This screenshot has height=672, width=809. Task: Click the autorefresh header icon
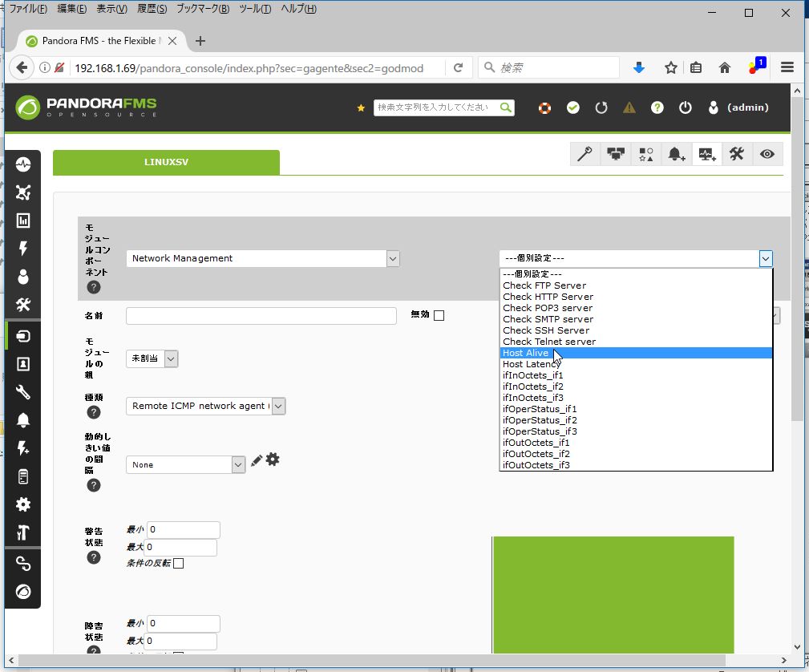coord(601,108)
